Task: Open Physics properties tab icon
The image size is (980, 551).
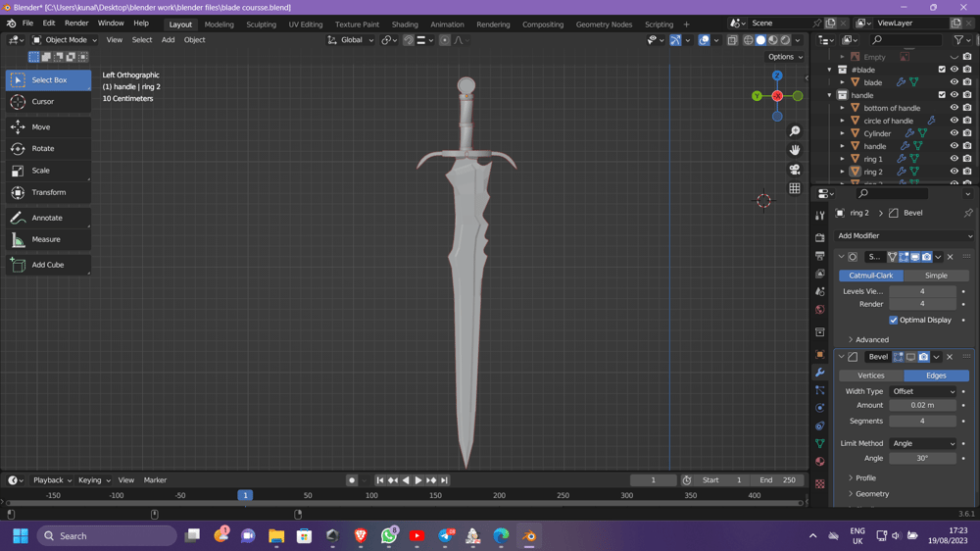Action: click(820, 408)
